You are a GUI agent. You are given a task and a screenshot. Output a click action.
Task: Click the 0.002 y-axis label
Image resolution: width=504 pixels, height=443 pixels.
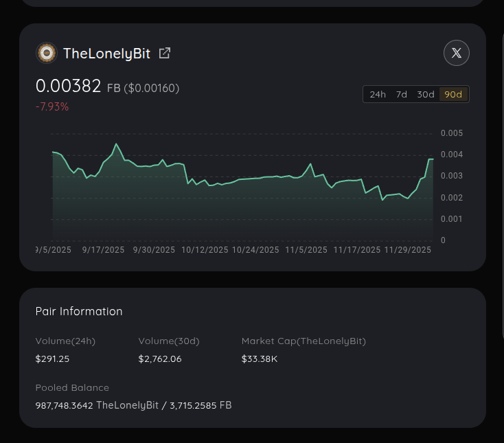click(x=452, y=197)
